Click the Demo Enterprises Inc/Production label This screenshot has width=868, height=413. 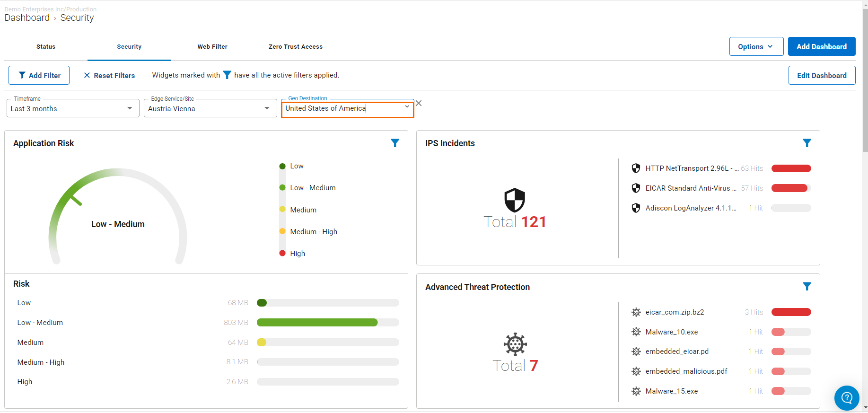pyautogui.click(x=51, y=9)
